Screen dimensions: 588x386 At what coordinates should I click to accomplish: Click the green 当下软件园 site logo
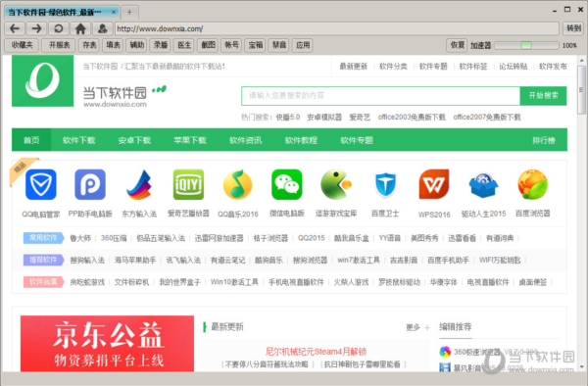click(42, 80)
